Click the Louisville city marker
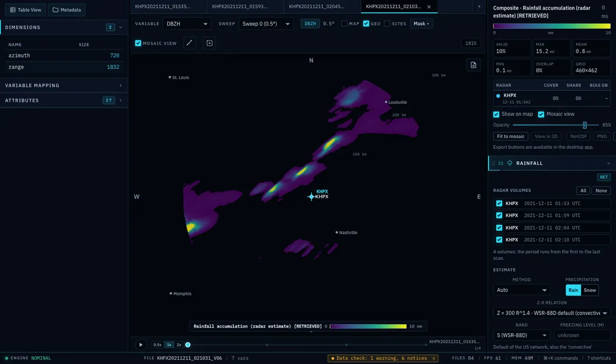Screen dimensions: 616x364 click(387, 102)
